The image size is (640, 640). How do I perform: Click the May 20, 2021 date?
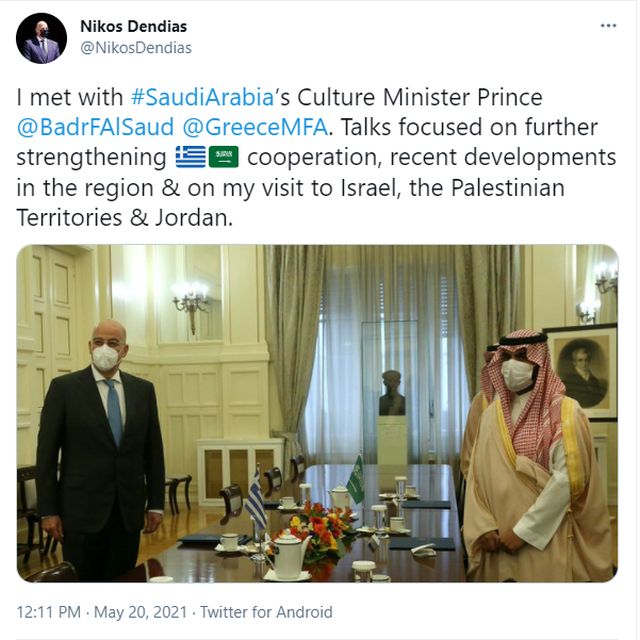[x=140, y=612]
